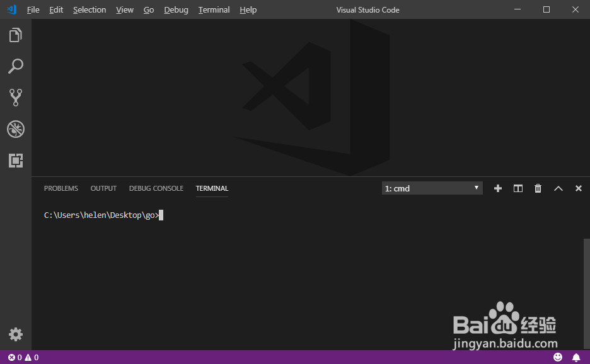Screen dimensions: 590x364
Task: Open the Debug menu
Action: tap(176, 10)
